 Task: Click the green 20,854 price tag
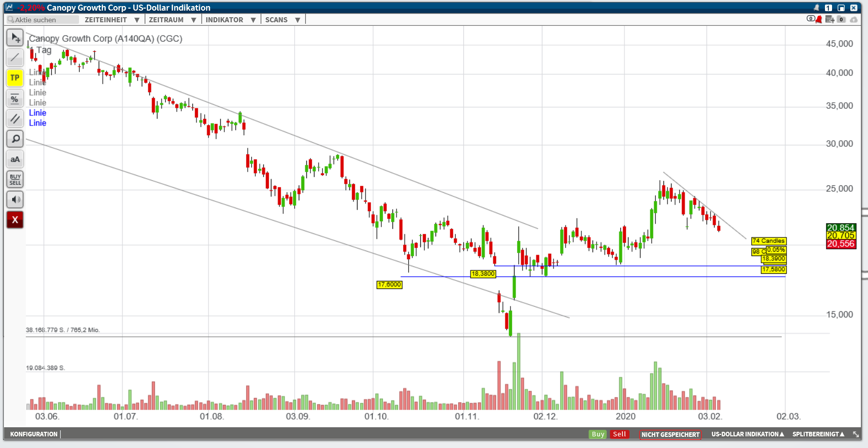coord(841,228)
